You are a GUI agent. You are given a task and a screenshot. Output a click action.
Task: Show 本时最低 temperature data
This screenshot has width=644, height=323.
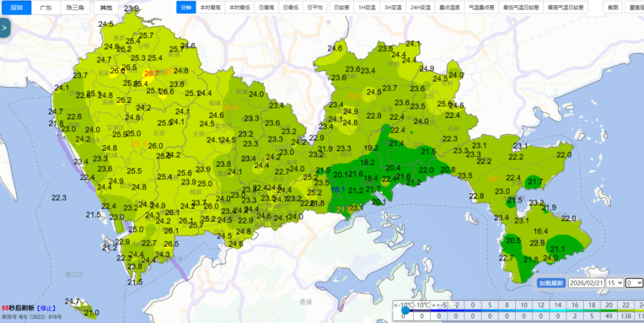click(x=239, y=7)
